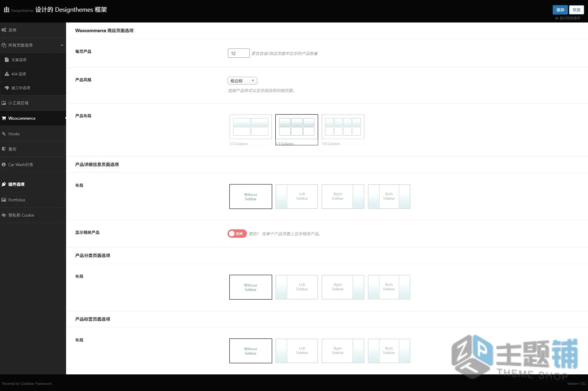
Task: Click the 保存 button
Action: tap(560, 10)
